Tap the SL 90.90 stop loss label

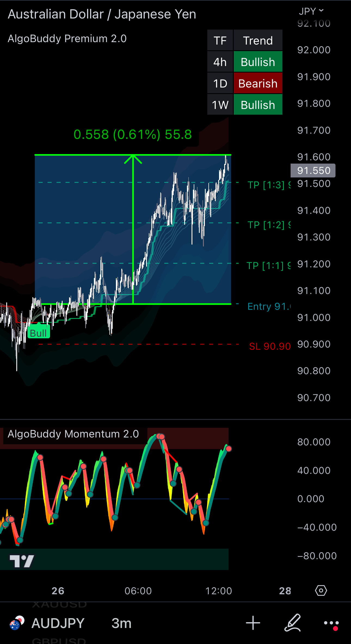click(270, 346)
